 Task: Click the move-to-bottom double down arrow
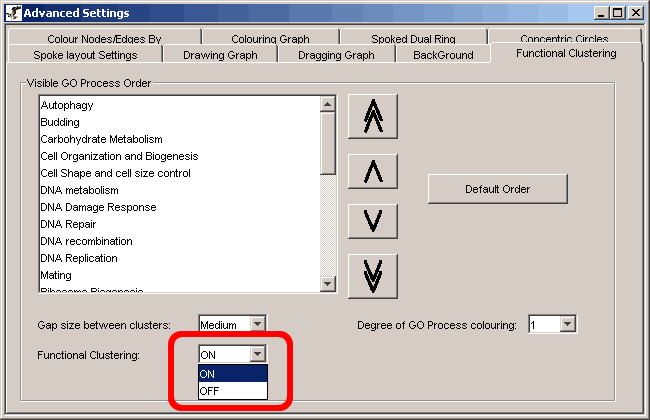pyautogui.click(x=373, y=275)
